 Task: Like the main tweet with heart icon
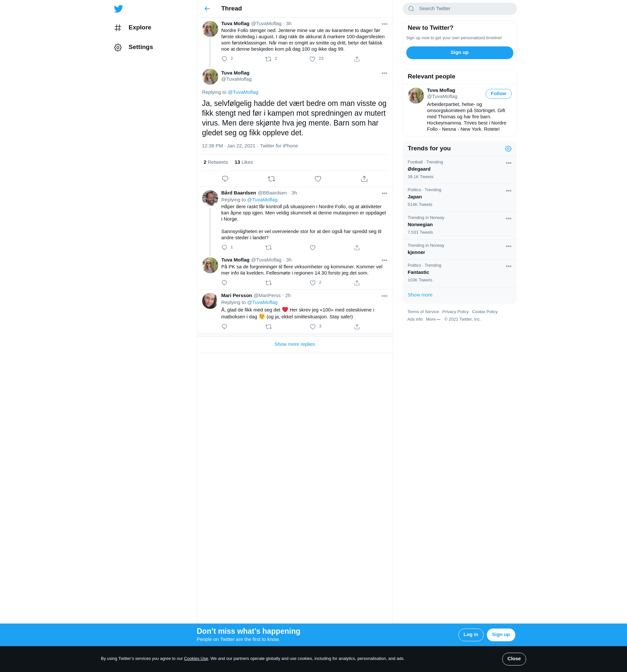[x=317, y=179]
